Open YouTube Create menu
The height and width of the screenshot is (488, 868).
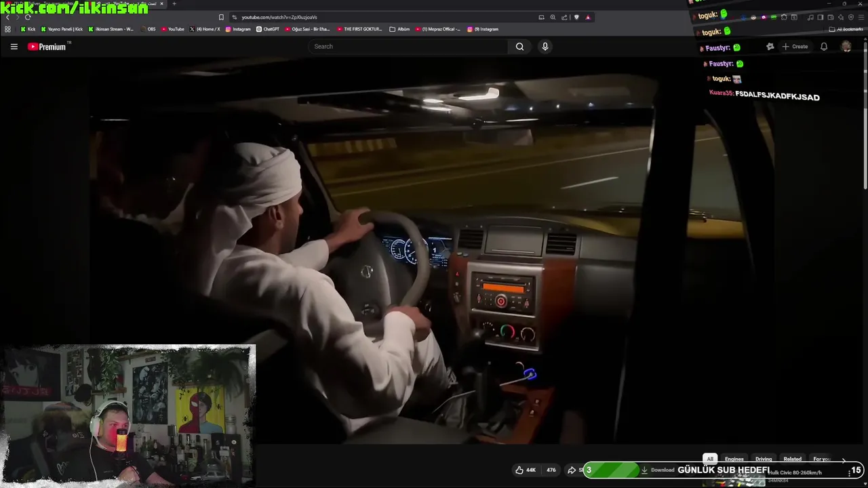pyautogui.click(x=795, y=47)
